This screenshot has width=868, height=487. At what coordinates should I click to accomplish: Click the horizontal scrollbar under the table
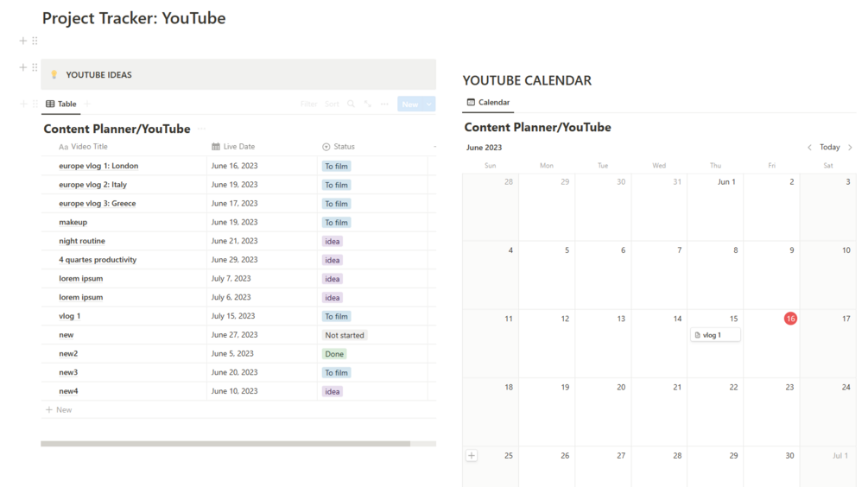coord(225,444)
